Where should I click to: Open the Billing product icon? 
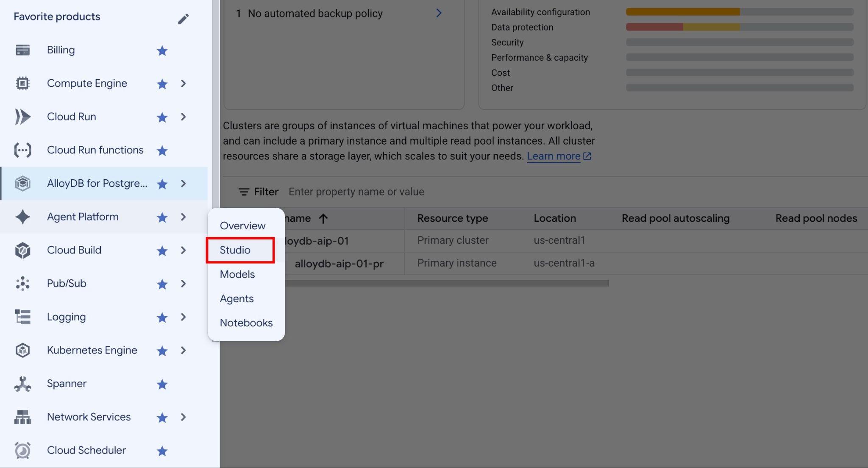point(22,50)
